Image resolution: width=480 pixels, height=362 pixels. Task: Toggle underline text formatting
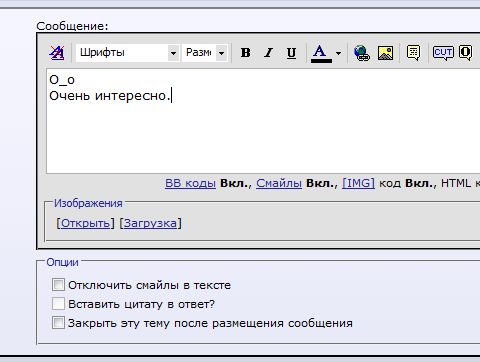(x=291, y=53)
